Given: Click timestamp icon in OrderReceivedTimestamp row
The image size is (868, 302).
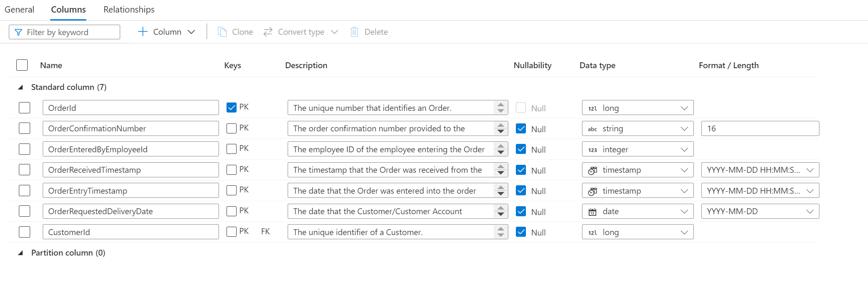Looking at the screenshot, I should click(x=592, y=170).
